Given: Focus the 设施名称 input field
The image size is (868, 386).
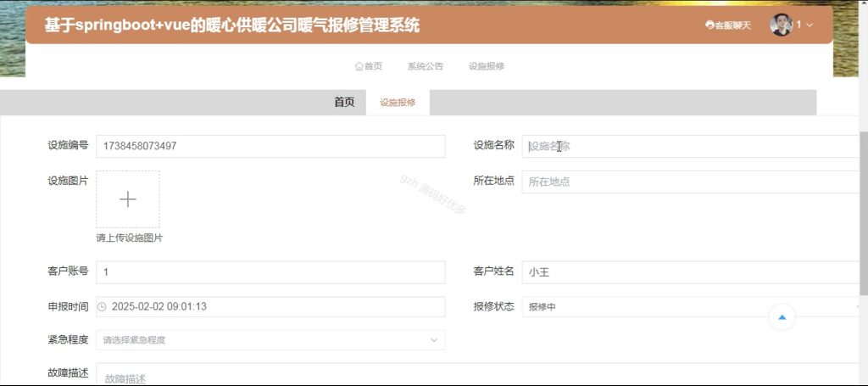Looking at the screenshot, I should [691, 146].
